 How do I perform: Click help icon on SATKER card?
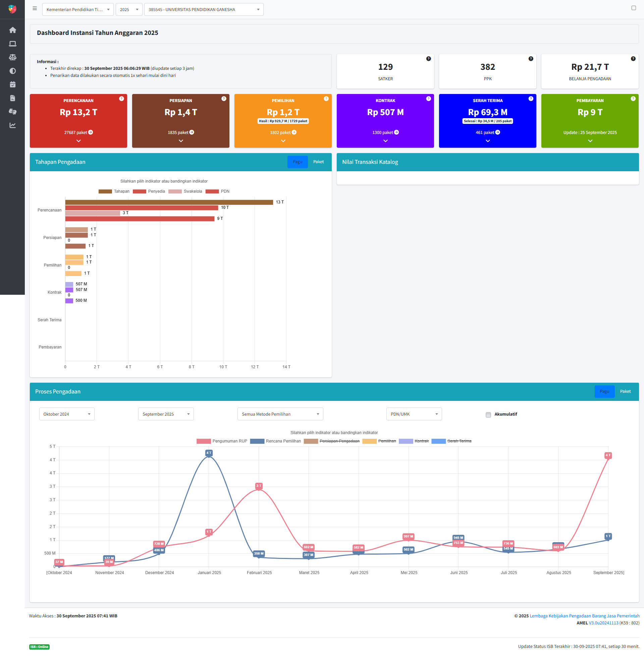pyautogui.click(x=428, y=58)
